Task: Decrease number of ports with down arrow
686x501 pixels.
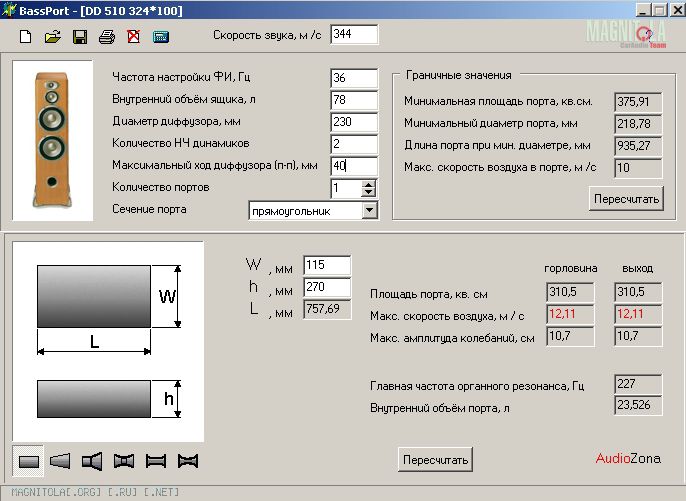Action: coord(369,193)
